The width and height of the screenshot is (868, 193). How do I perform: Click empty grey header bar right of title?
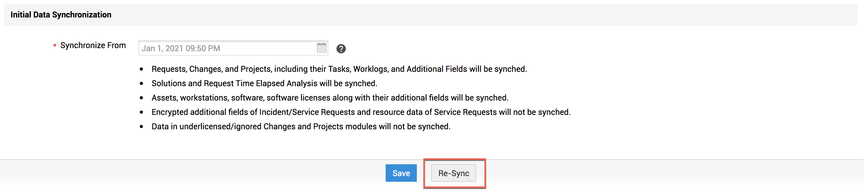(472, 14)
